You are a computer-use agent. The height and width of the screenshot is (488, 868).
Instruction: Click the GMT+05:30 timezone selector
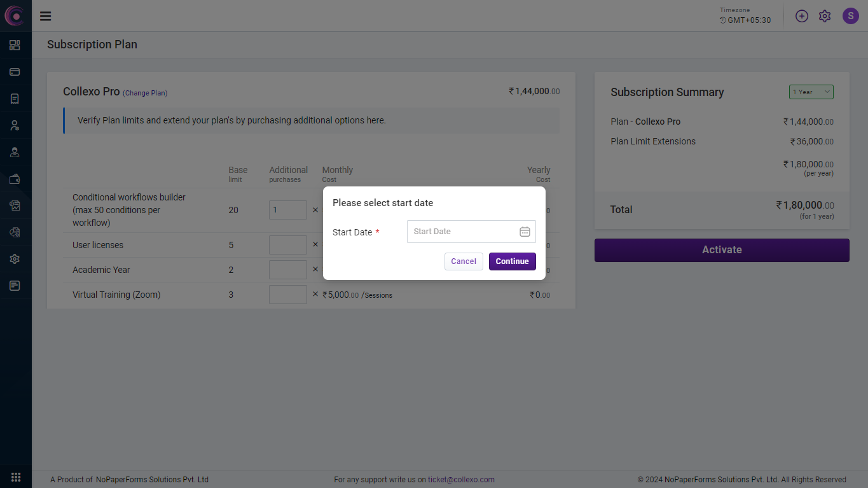pyautogui.click(x=745, y=20)
